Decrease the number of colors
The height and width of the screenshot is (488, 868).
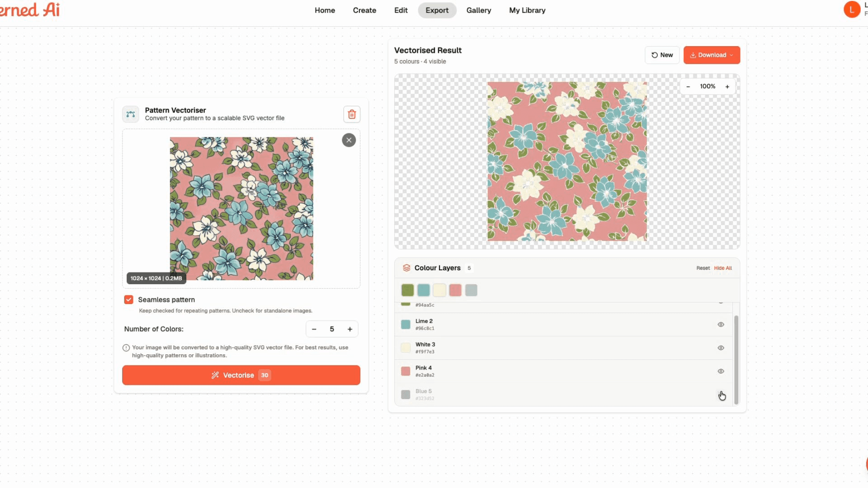click(314, 329)
